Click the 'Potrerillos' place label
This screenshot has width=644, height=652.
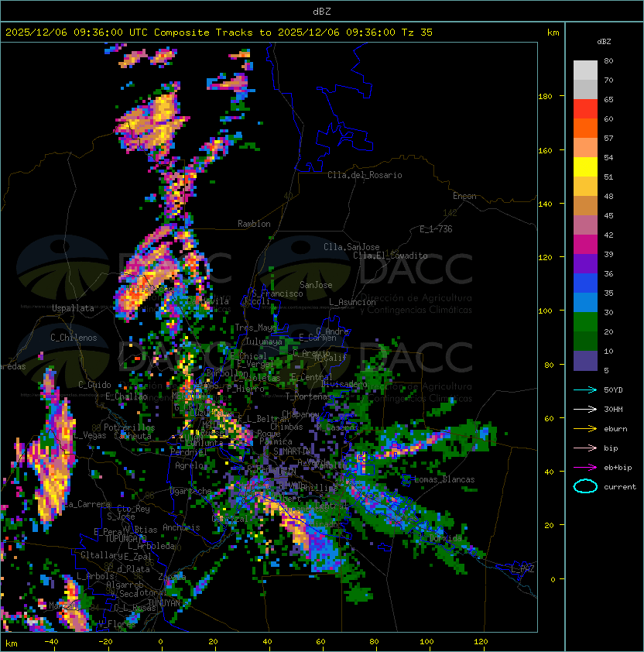click(129, 427)
